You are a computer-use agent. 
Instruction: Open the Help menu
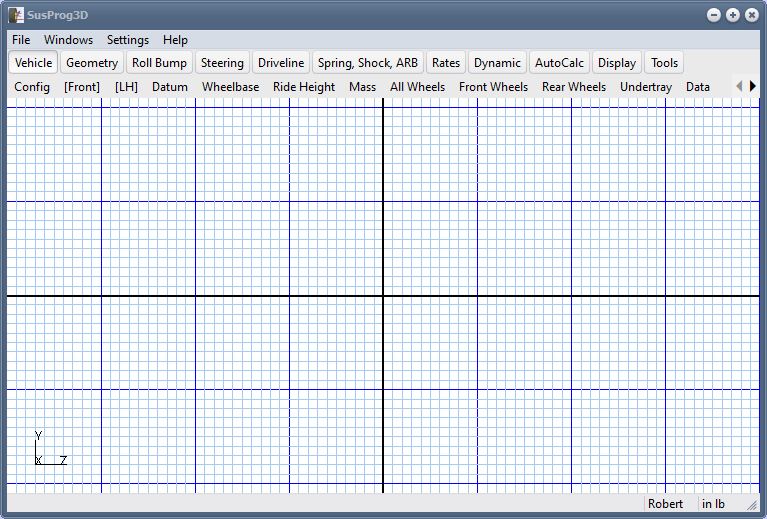[175, 40]
